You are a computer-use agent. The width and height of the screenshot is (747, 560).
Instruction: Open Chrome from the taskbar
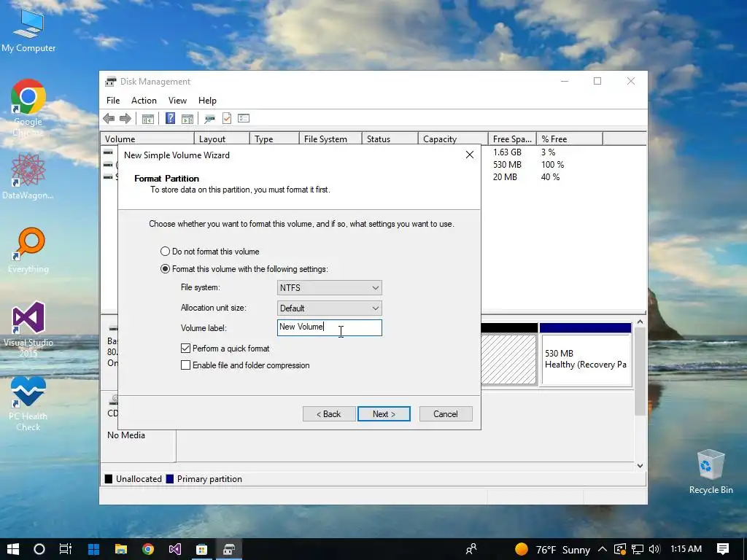[148, 549]
